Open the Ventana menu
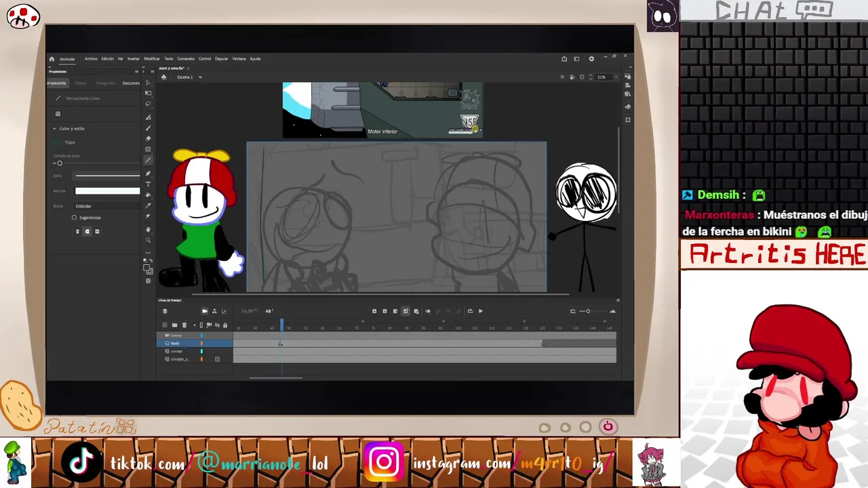The height and width of the screenshot is (488, 868). click(x=239, y=59)
